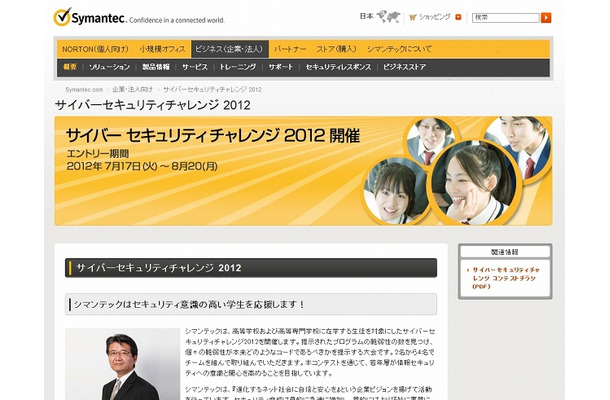Click the エントリー期間 text in banner
This screenshot has width=610, height=400.
tap(98, 153)
